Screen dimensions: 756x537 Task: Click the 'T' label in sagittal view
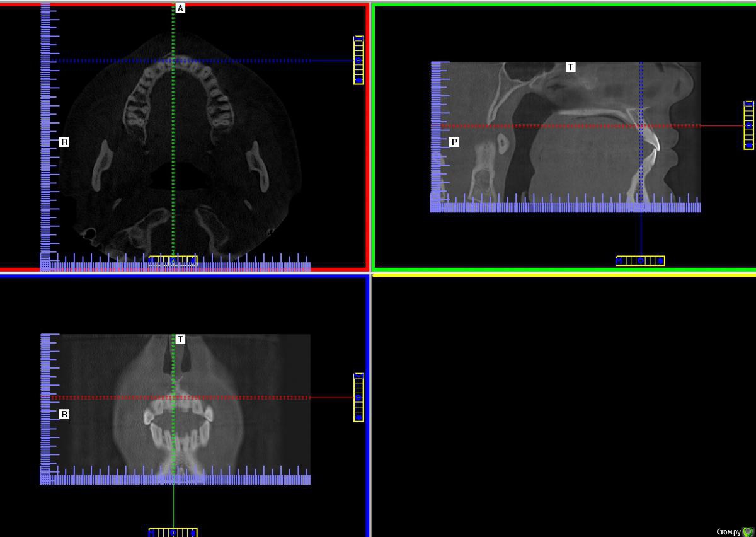click(570, 67)
